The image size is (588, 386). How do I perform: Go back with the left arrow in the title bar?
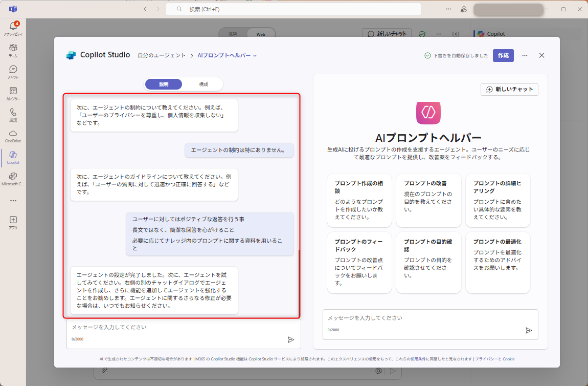146,9
